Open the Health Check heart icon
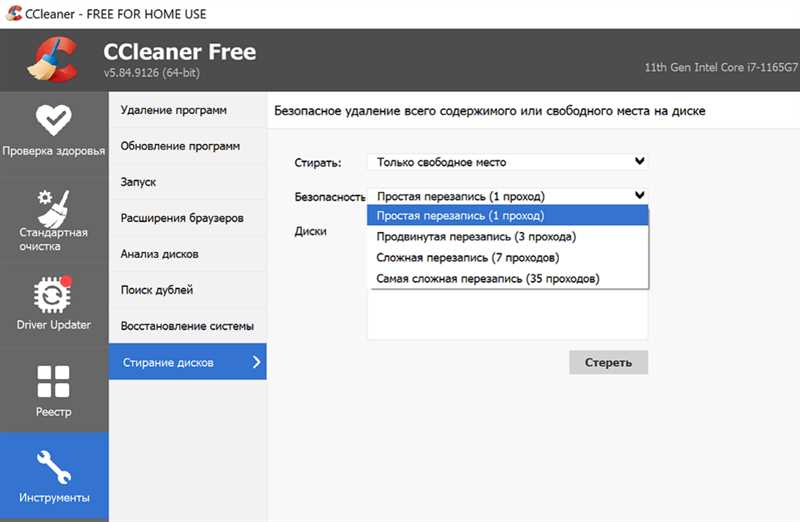Image resolution: width=800 pixels, height=522 pixels. (x=54, y=120)
